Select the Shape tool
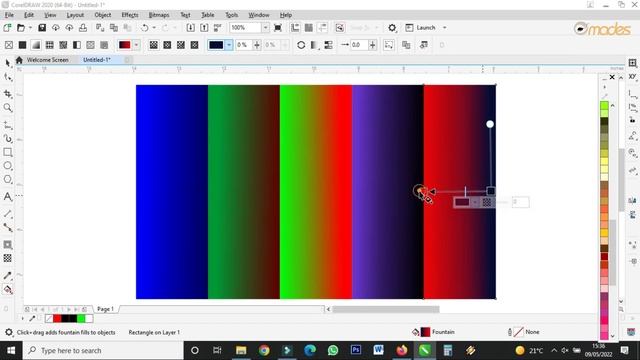This screenshot has height=360, width=640. coord(7,77)
